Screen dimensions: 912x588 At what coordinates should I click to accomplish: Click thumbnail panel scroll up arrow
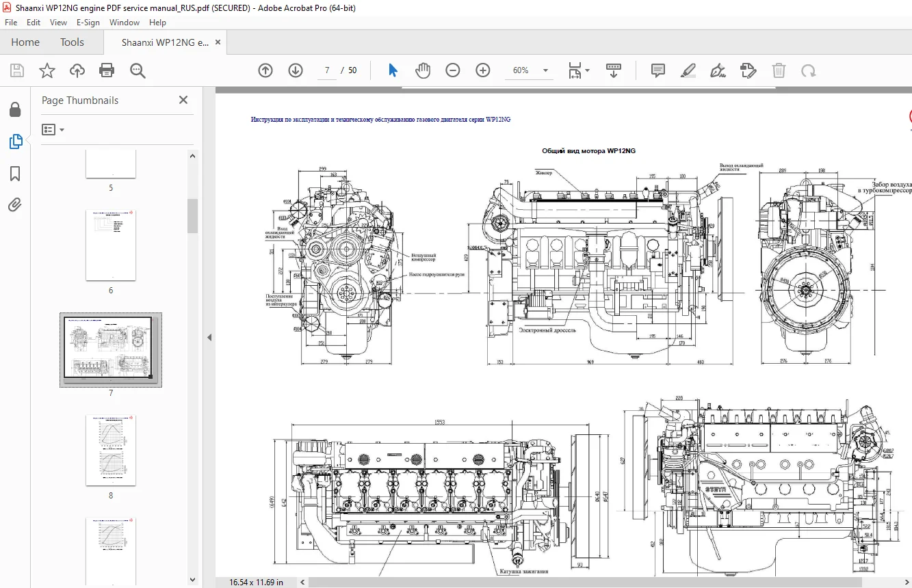193,156
